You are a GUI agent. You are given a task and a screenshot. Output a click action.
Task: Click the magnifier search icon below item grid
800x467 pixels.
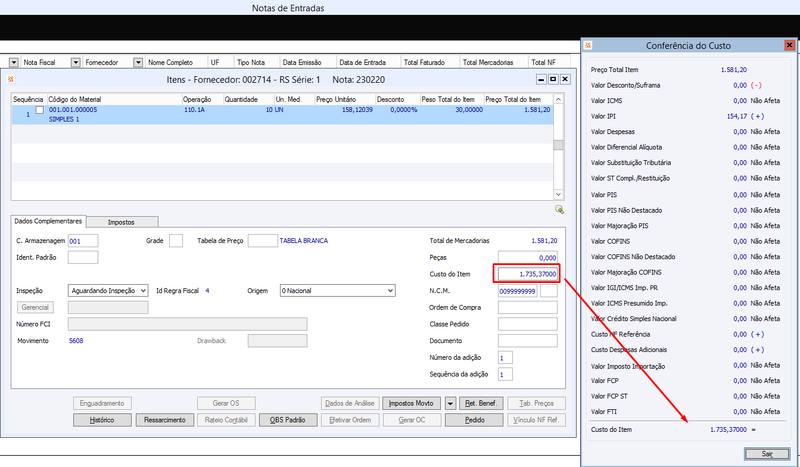[559, 209]
